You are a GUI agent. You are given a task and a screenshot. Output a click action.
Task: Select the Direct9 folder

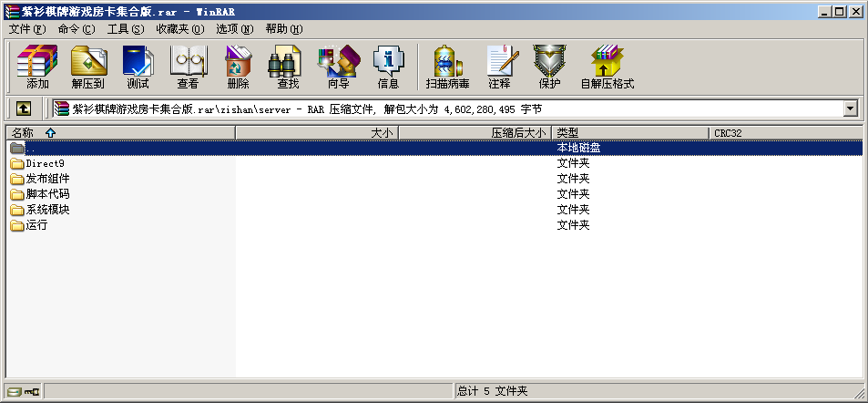click(45, 163)
